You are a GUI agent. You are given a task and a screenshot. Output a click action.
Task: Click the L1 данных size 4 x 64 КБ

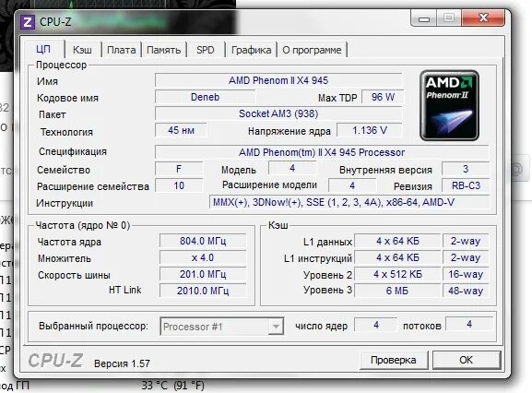tap(397, 241)
